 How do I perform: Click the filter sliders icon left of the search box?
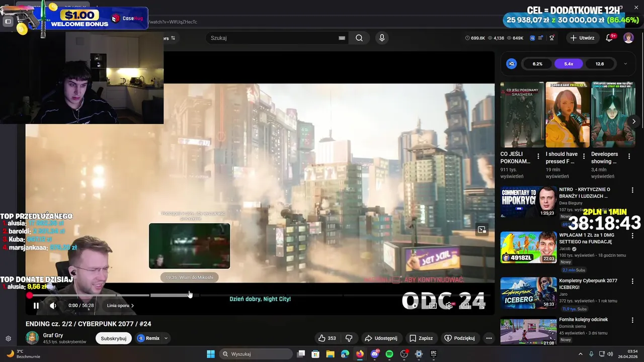click(173, 38)
